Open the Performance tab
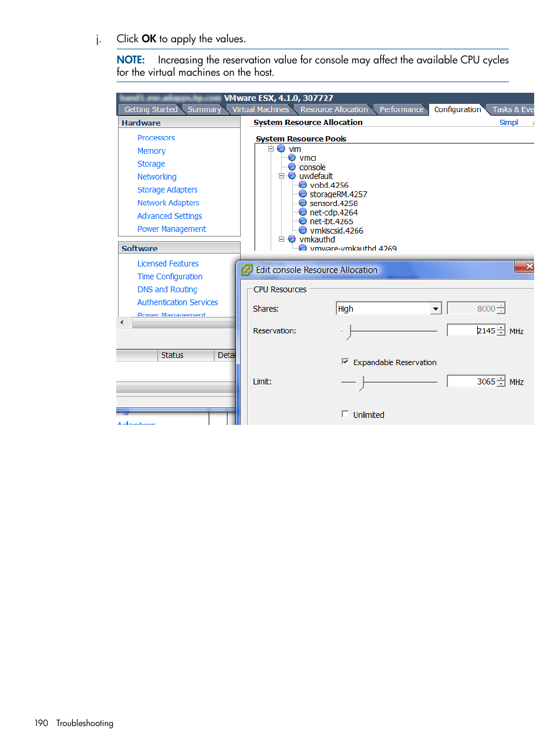 coord(402,109)
